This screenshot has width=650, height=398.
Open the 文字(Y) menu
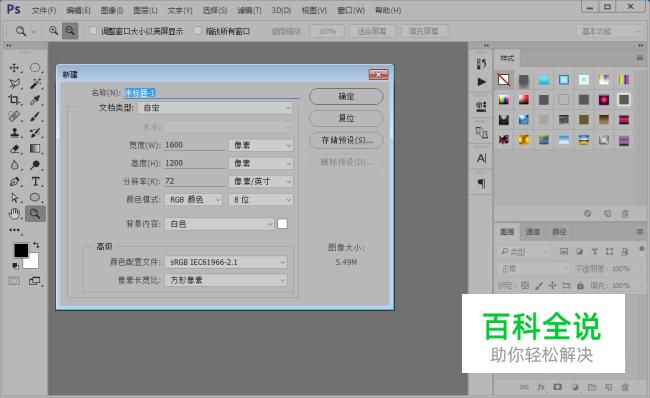click(x=180, y=10)
